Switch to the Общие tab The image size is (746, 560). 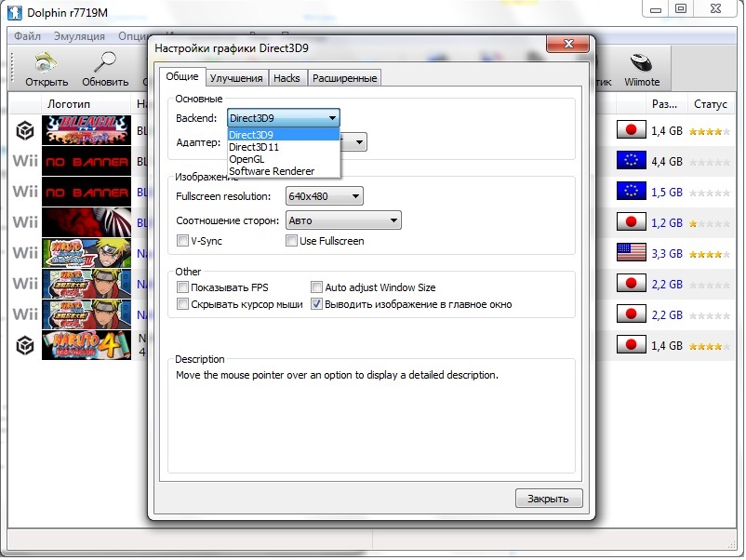click(x=182, y=76)
